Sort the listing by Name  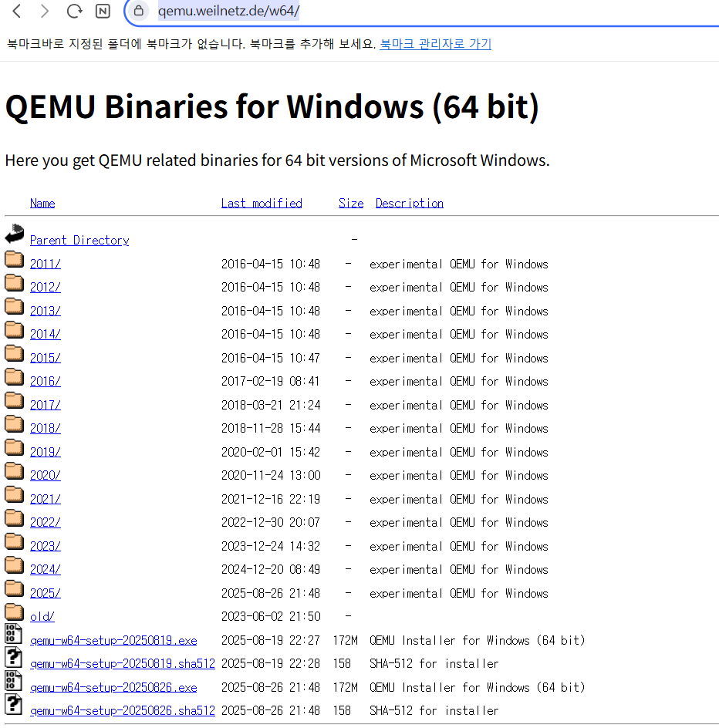click(42, 203)
